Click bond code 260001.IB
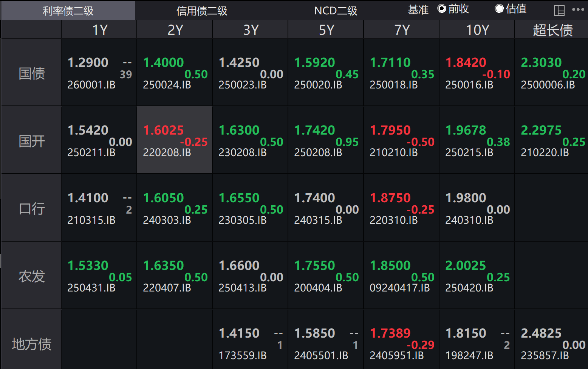The width and height of the screenshot is (588, 369). (91, 85)
